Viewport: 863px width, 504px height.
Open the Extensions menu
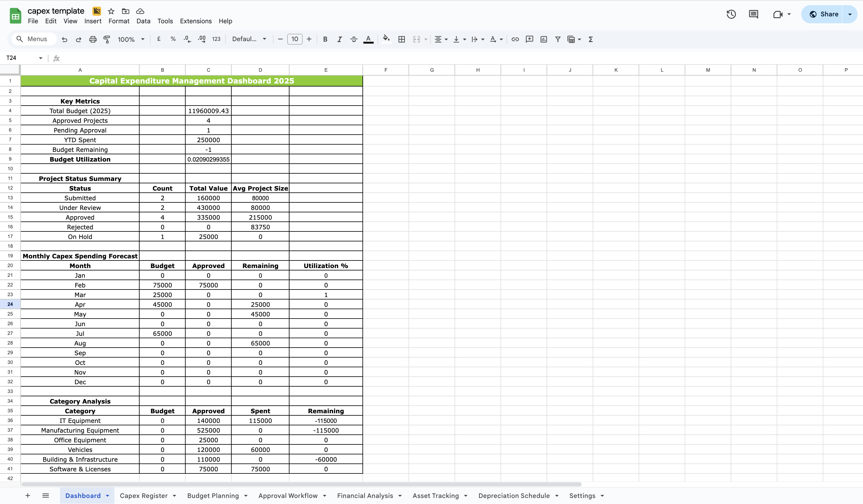(x=196, y=21)
